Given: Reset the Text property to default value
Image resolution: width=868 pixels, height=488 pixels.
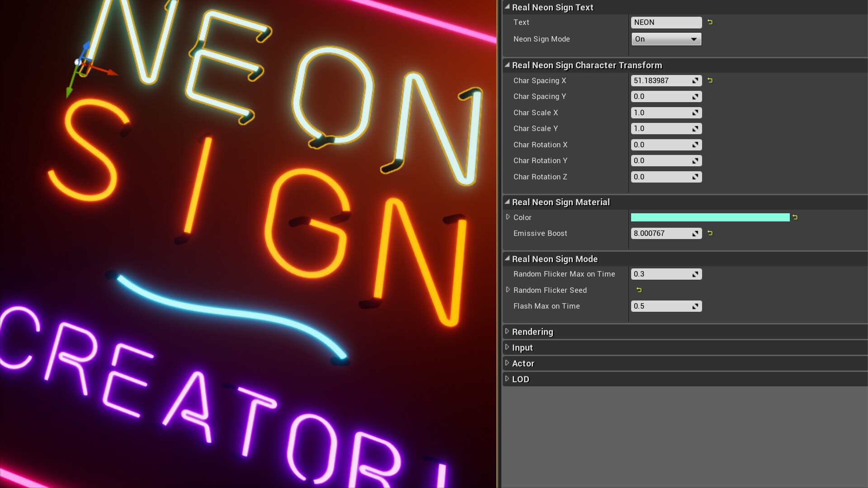Looking at the screenshot, I should [709, 22].
